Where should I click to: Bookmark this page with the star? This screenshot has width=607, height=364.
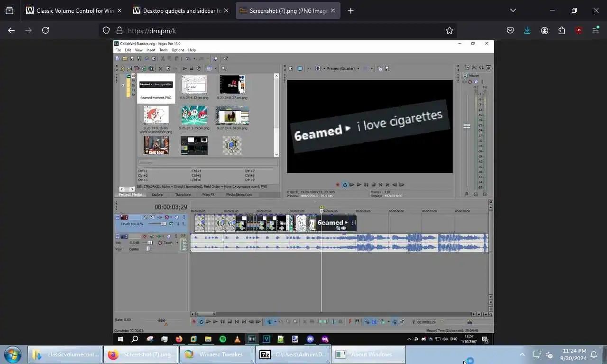coord(450,30)
